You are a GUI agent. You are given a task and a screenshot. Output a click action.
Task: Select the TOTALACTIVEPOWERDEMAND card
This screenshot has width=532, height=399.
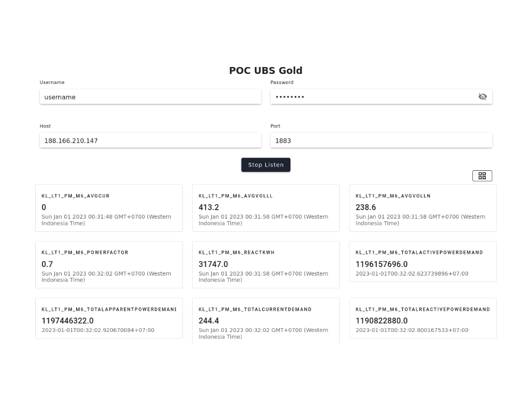tap(423, 262)
